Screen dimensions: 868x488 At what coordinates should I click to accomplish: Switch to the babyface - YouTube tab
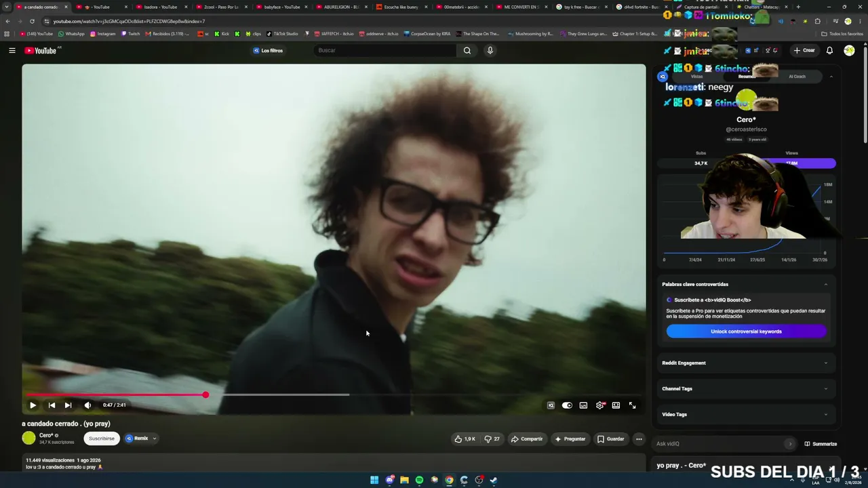pyautogui.click(x=280, y=7)
